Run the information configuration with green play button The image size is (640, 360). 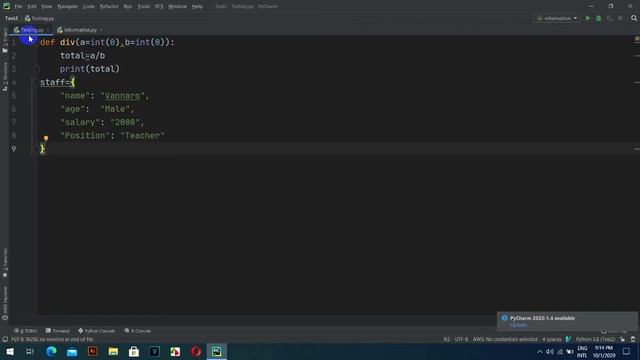pos(588,18)
